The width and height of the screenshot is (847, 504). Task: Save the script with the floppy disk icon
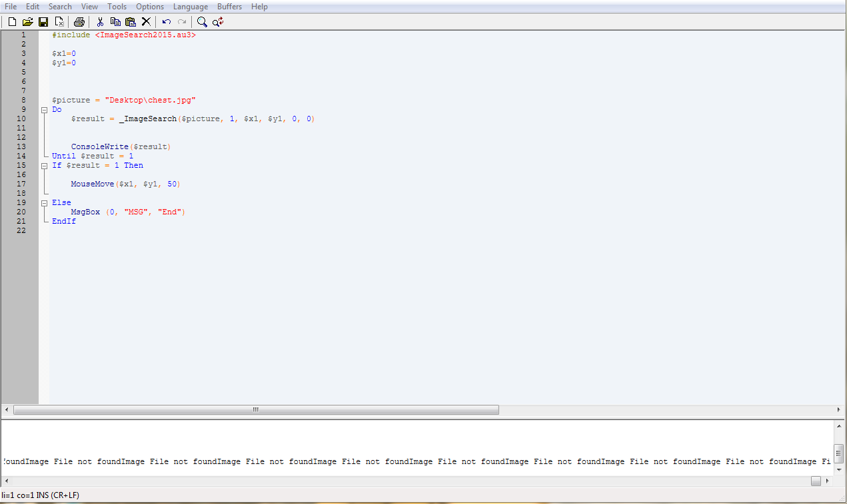(x=43, y=22)
